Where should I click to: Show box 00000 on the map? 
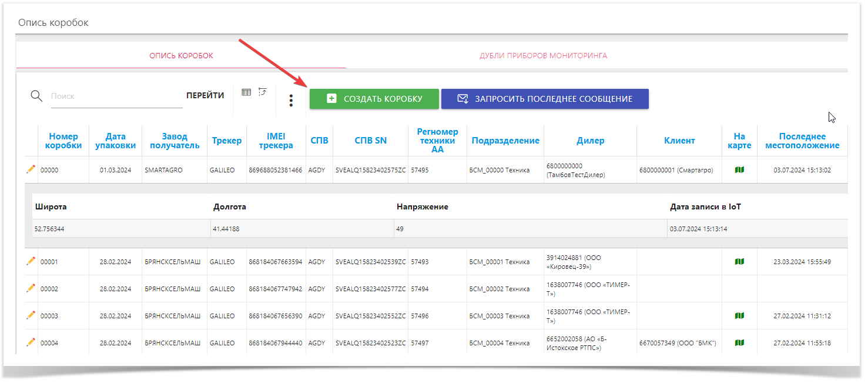coord(739,170)
